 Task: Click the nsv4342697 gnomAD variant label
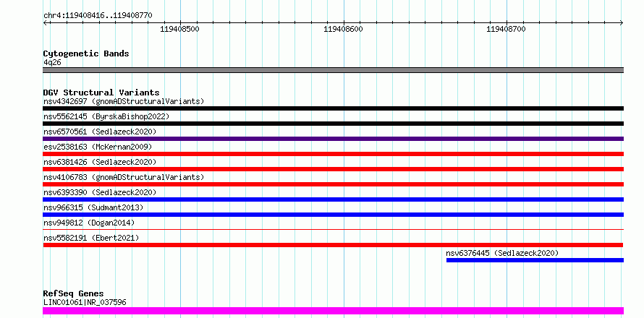[x=124, y=101]
